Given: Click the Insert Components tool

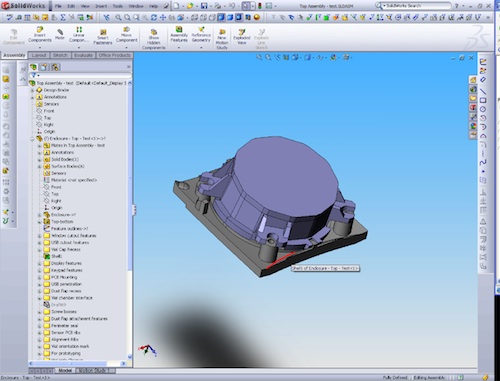Looking at the screenshot, I should point(40,35).
